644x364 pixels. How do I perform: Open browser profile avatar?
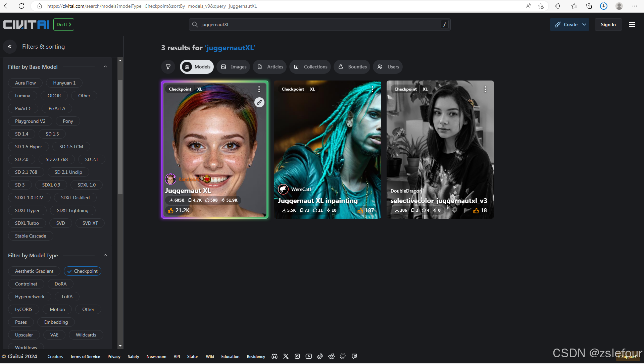[619, 6]
